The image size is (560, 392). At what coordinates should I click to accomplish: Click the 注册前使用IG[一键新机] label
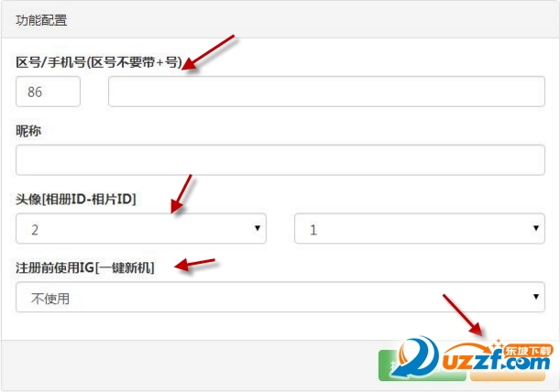point(85,267)
